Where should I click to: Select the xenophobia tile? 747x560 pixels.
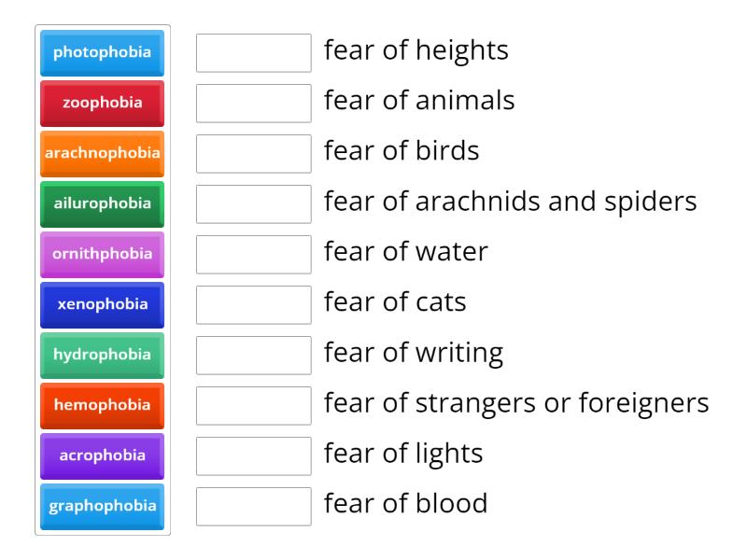coord(102,305)
